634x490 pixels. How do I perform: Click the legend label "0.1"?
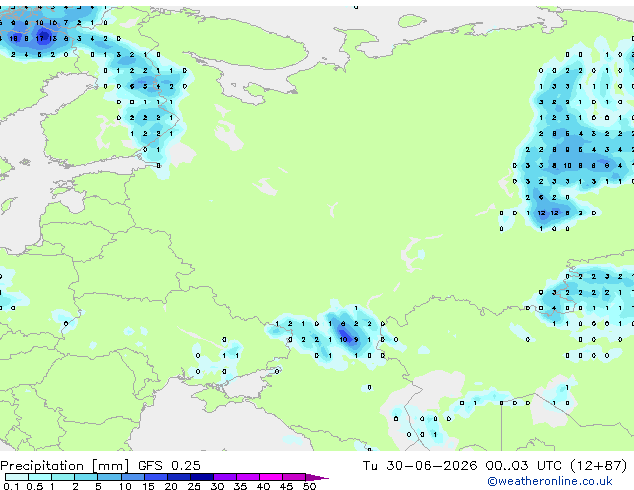coord(11,486)
